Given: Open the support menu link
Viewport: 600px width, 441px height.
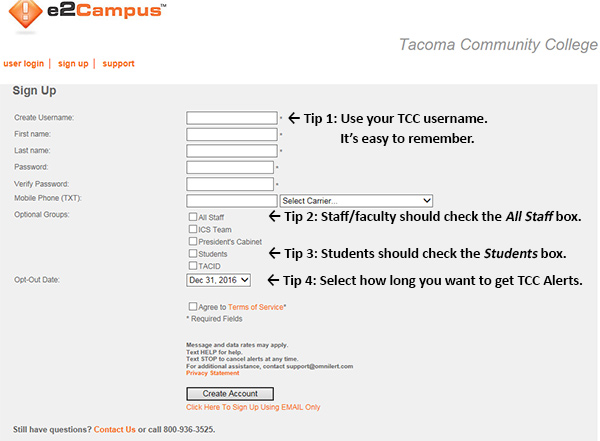Looking at the screenshot, I should click(118, 64).
